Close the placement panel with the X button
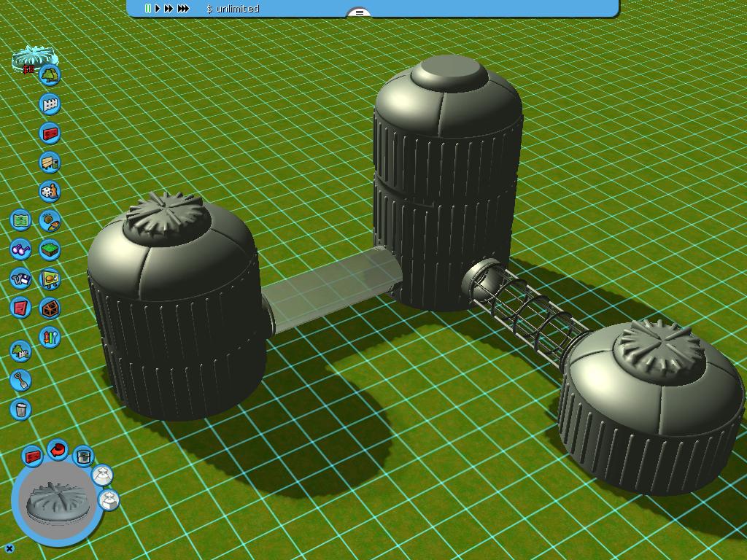The width and height of the screenshot is (747, 560). tap(9, 549)
